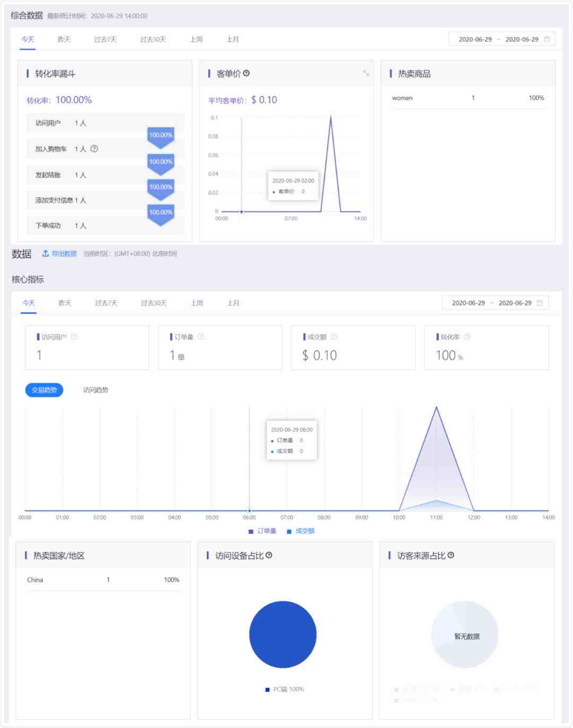Viewport: 573px width, 728px height.
Task: Click the 100.00% arrow between 添加支付信息 and 下单成功
Action: (x=161, y=214)
